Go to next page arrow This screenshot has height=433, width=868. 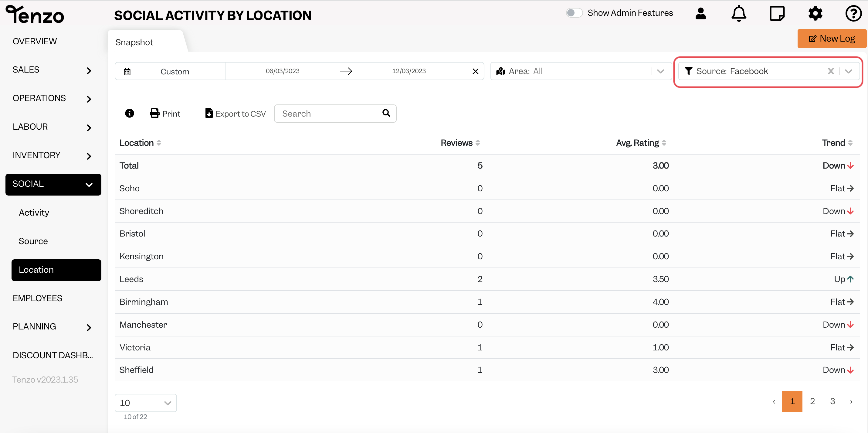[x=851, y=401]
